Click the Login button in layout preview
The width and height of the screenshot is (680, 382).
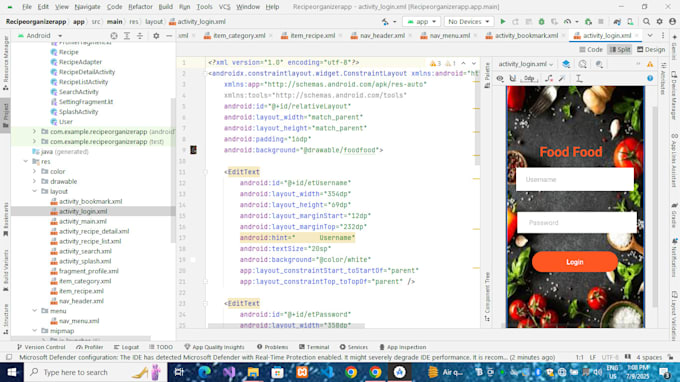pyautogui.click(x=575, y=262)
